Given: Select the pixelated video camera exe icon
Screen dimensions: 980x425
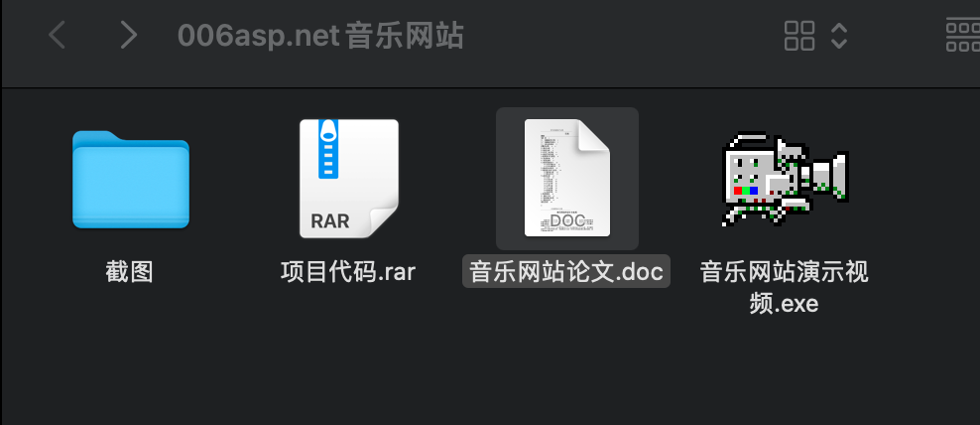Looking at the screenshot, I should point(785,179).
